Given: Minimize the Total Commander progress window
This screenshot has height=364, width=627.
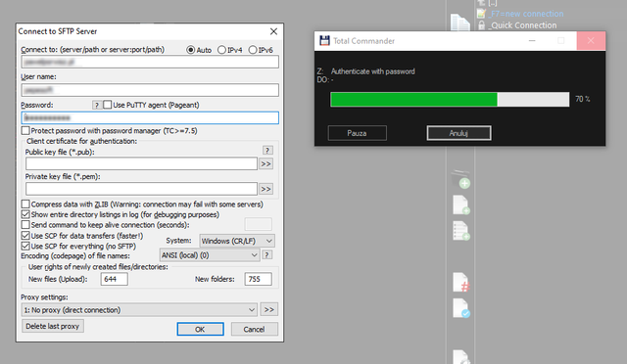Looking at the screenshot, I should pos(532,41).
